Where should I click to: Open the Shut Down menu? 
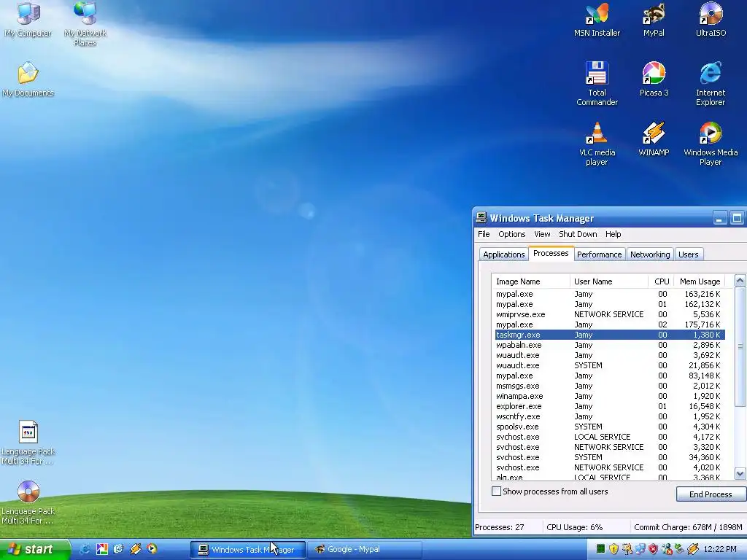(x=578, y=234)
